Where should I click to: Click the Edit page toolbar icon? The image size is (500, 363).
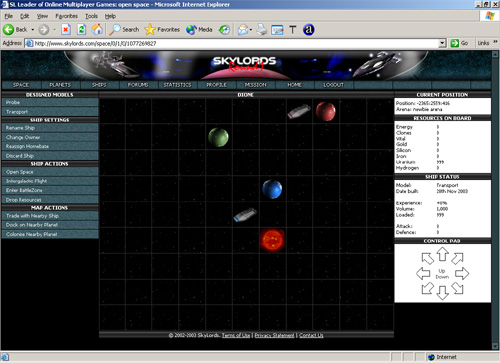277,30
